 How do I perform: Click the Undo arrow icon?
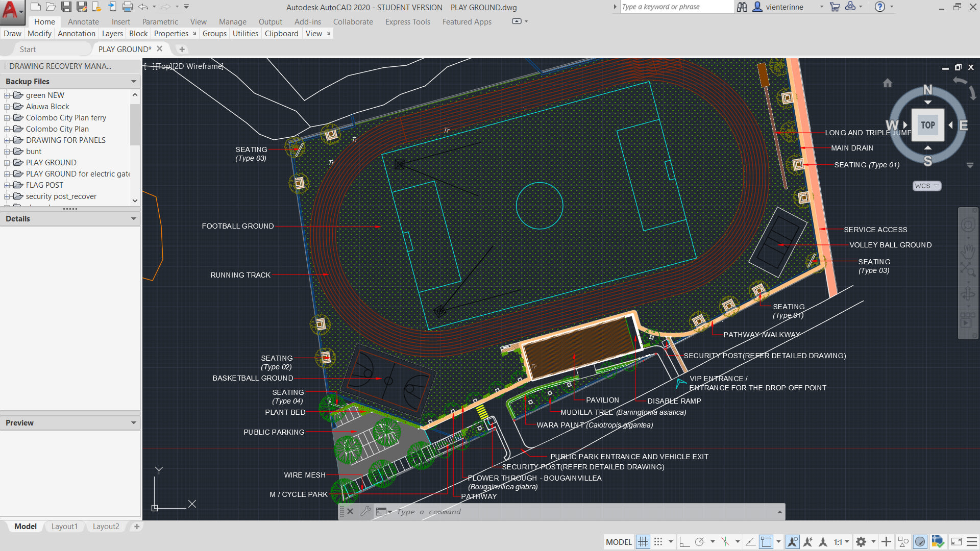[x=142, y=6]
